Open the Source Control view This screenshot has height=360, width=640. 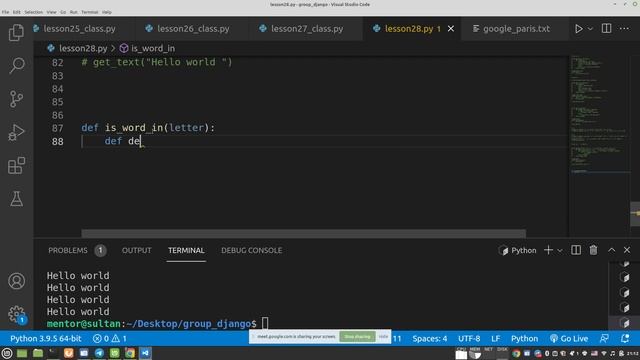[16, 99]
